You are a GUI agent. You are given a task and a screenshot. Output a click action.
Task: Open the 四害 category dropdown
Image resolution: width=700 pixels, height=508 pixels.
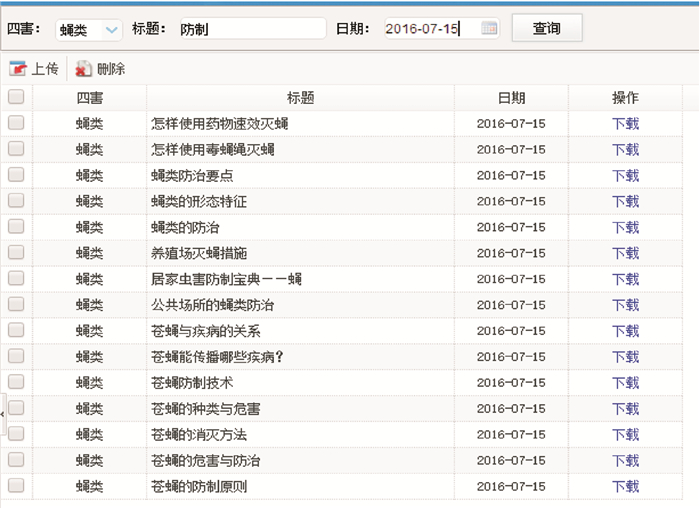(88, 30)
